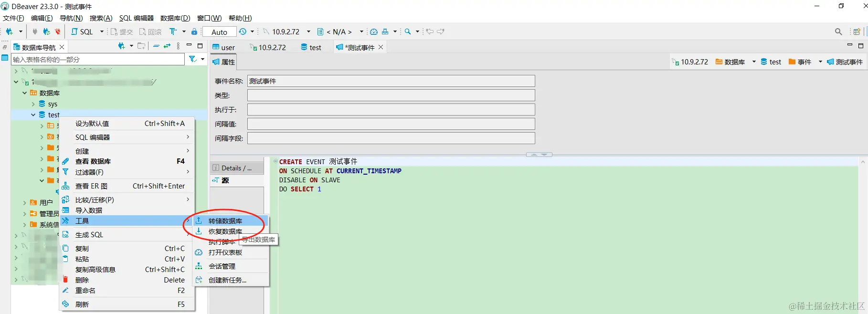Close the 测试事件 editor tab
Viewport: 868px width, 314px height.
point(381,47)
